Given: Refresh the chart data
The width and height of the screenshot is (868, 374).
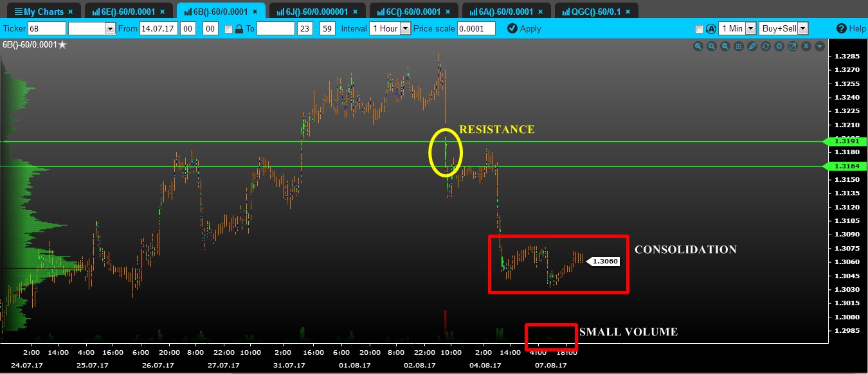Looking at the screenshot, I should coord(766,46).
